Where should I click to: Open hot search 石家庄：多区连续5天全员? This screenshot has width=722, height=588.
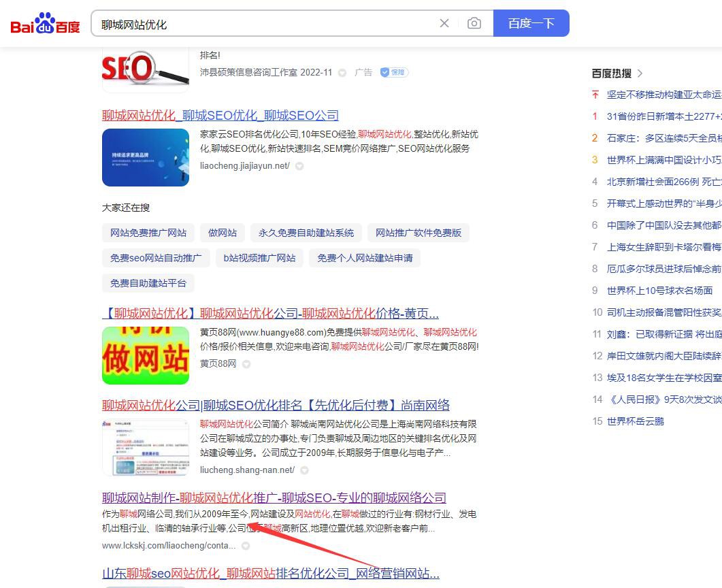pyautogui.click(x=664, y=138)
